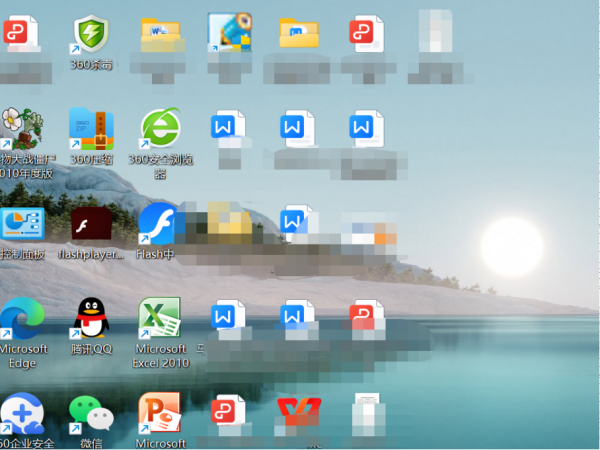The width and height of the screenshot is (600, 450).
Task: Select the WPS Word file beside Excel 2010
Action: click(x=228, y=318)
